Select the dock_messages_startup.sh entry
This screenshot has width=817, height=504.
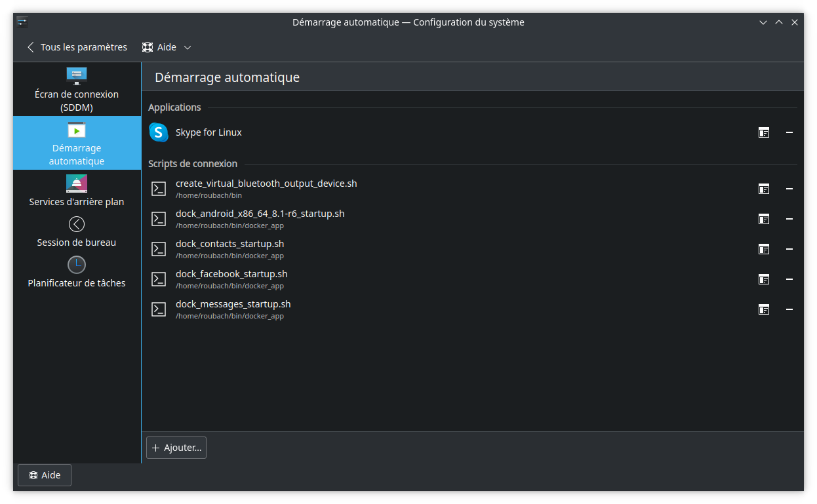click(233, 303)
